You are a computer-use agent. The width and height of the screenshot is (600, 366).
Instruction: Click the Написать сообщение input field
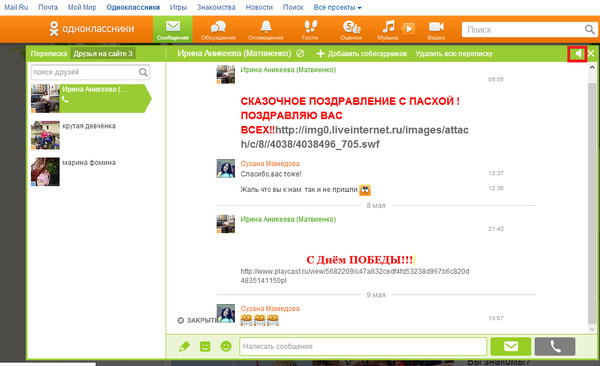point(363,346)
